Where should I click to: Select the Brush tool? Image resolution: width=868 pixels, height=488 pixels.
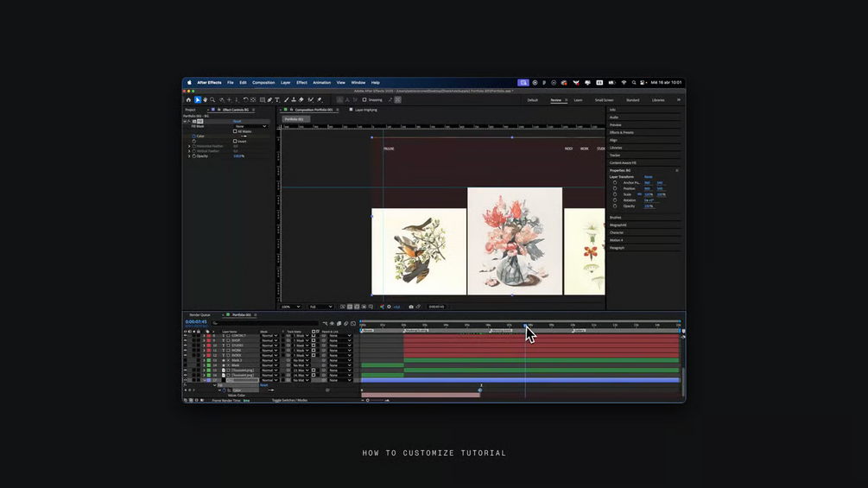pos(286,100)
